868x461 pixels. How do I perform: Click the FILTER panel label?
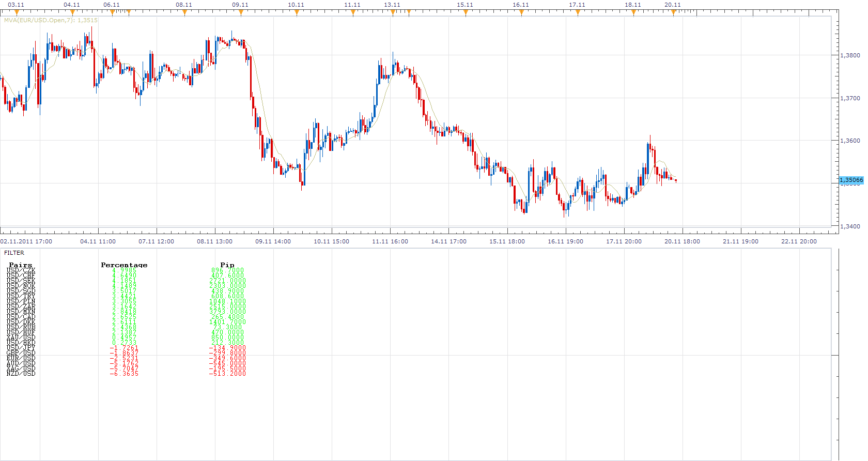[x=14, y=253]
